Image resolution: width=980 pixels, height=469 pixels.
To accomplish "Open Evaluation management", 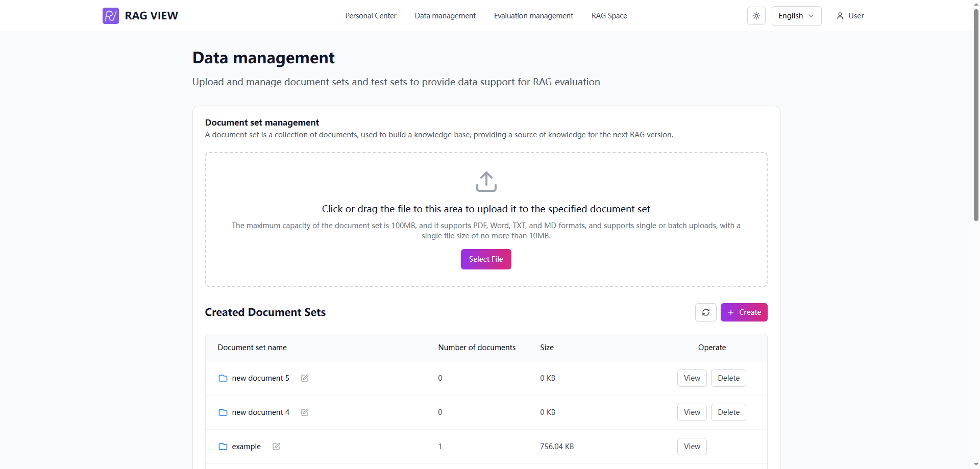I will [x=533, y=15].
